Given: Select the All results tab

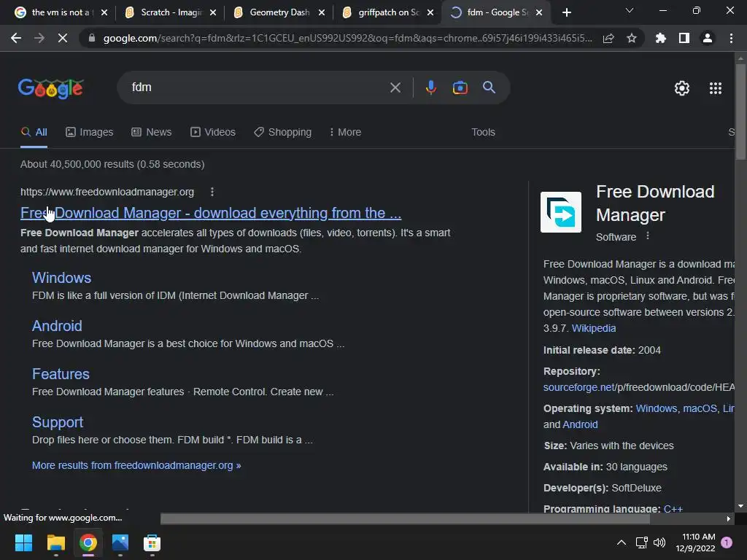Looking at the screenshot, I should click(x=34, y=132).
